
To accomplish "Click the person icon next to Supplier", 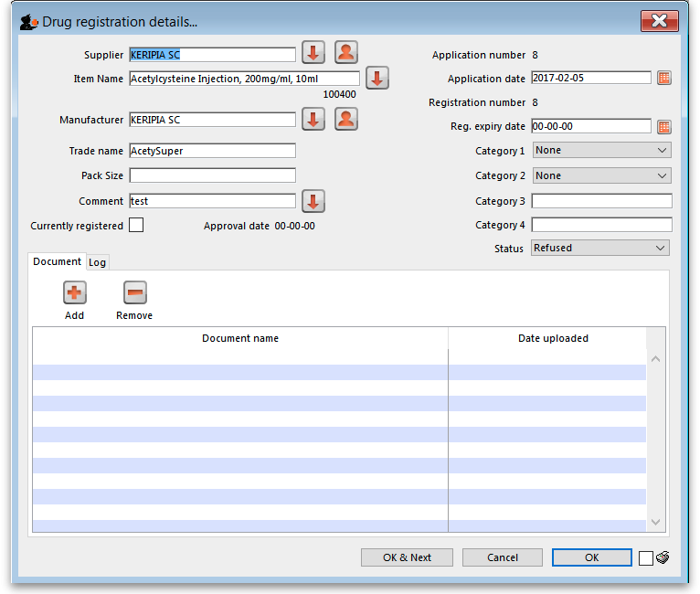I will click(345, 53).
